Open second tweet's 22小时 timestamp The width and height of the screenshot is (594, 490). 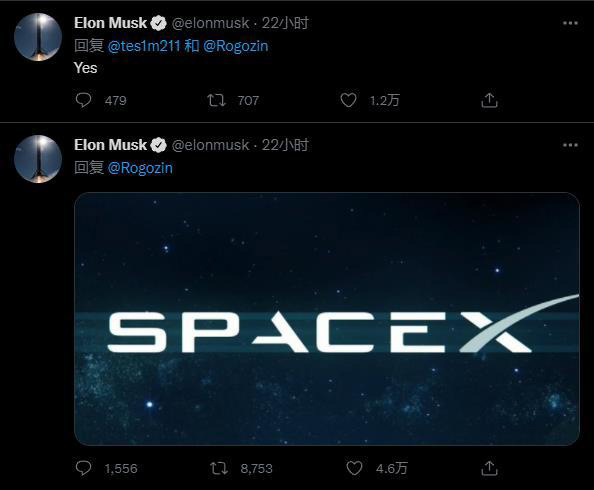[x=285, y=145]
